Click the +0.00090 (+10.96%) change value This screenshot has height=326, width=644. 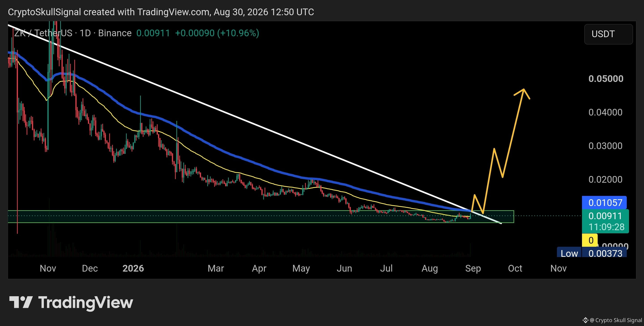click(x=217, y=33)
